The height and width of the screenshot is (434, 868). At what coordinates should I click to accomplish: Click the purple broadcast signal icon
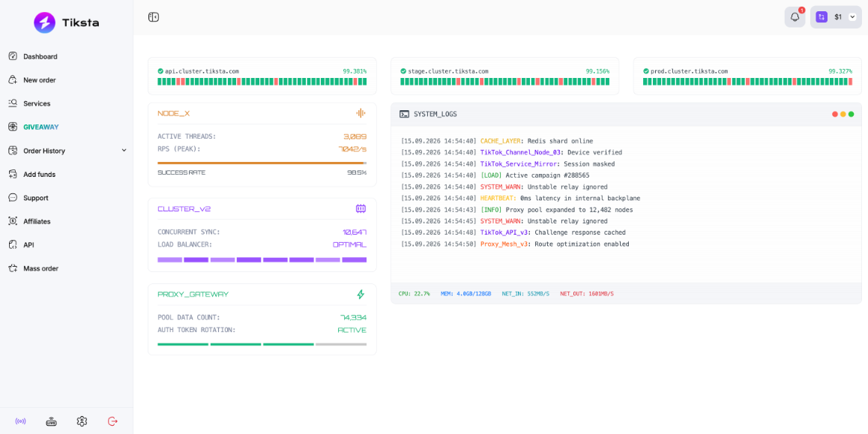[20, 421]
